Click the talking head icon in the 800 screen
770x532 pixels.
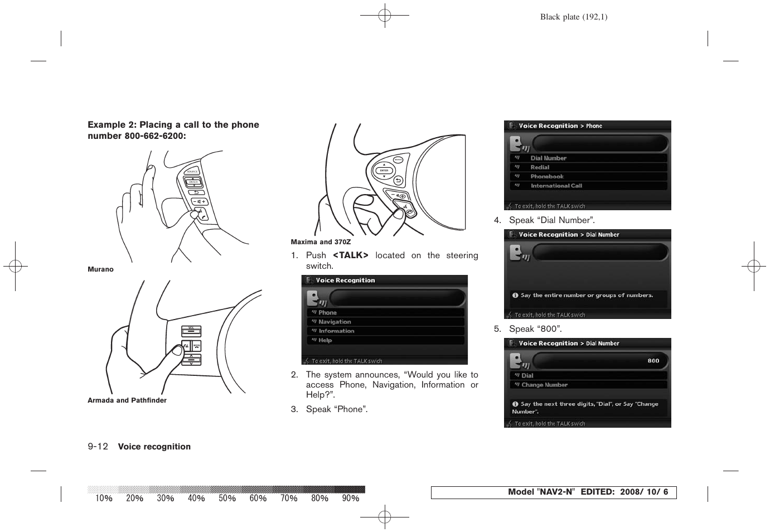click(519, 361)
